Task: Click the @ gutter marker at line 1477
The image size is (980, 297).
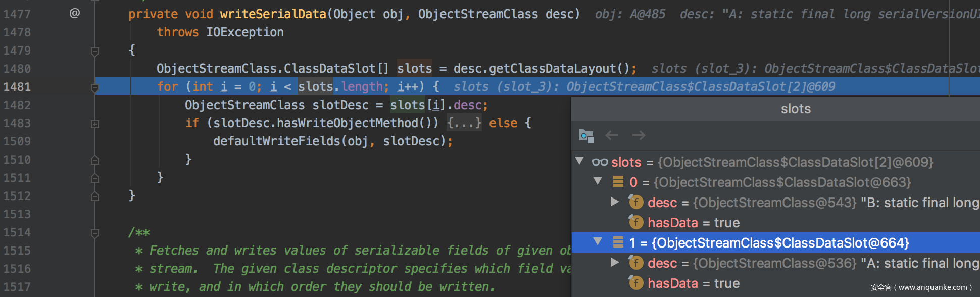Action: [74, 13]
